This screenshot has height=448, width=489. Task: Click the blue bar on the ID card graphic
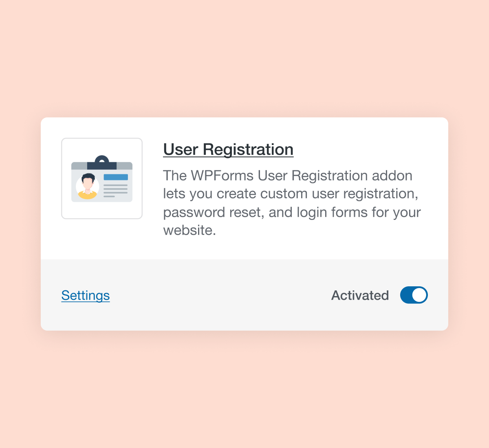(116, 177)
